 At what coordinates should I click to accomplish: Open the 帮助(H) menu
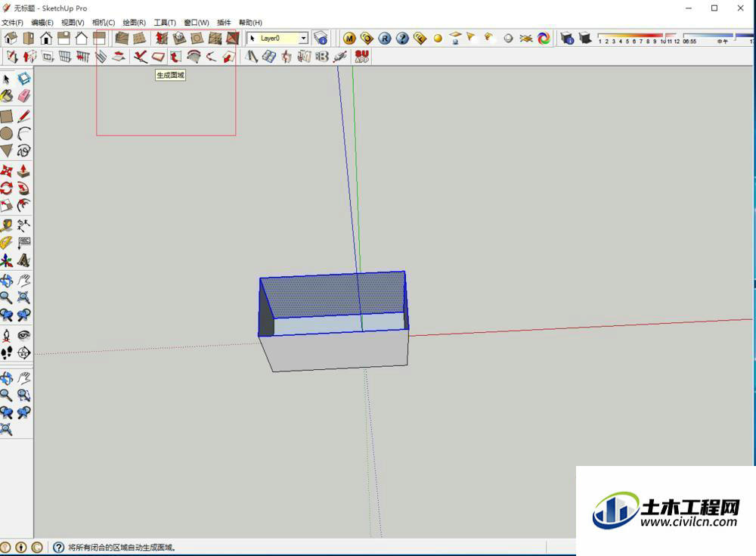pyautogui.click(x=251, y=23)
